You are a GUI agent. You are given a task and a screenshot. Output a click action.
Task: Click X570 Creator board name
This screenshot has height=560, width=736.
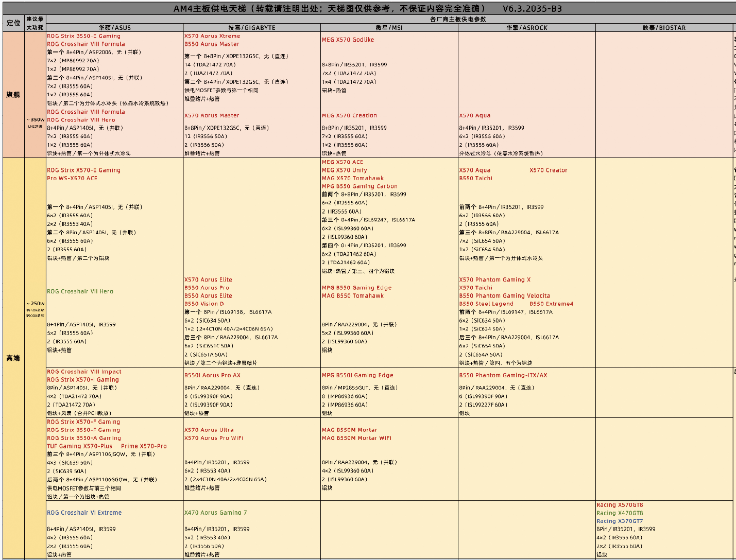(549, 170)
